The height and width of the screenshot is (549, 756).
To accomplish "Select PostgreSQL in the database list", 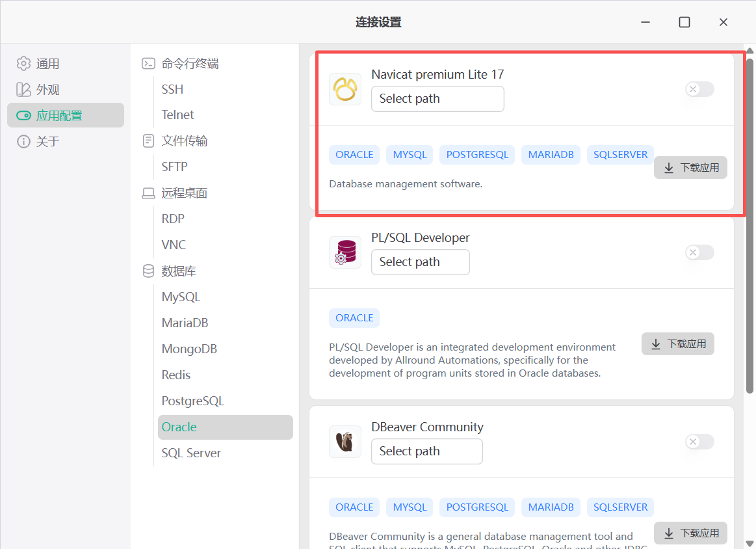I will [193, 401].
